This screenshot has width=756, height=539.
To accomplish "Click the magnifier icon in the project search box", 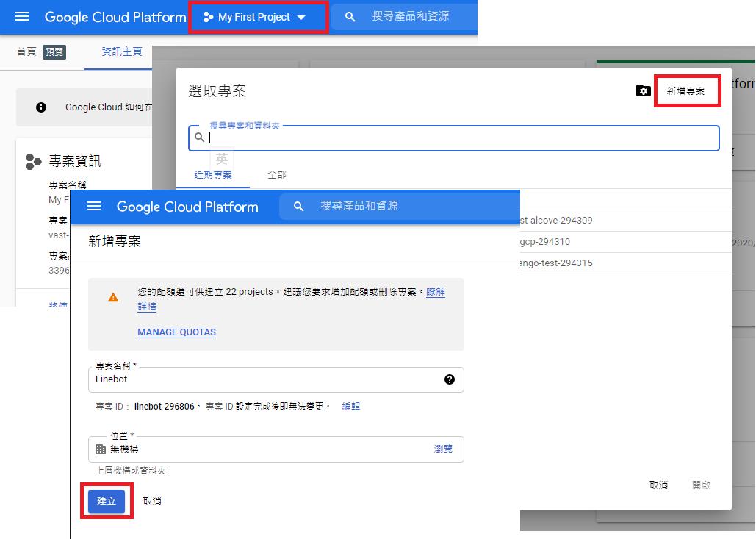I will (199, 138).
